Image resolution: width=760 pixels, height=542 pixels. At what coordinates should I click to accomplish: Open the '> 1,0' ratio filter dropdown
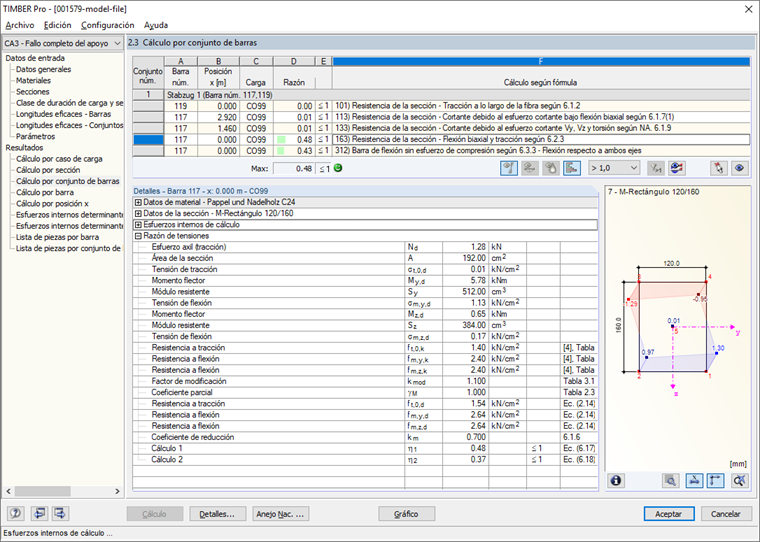(614, 168)
